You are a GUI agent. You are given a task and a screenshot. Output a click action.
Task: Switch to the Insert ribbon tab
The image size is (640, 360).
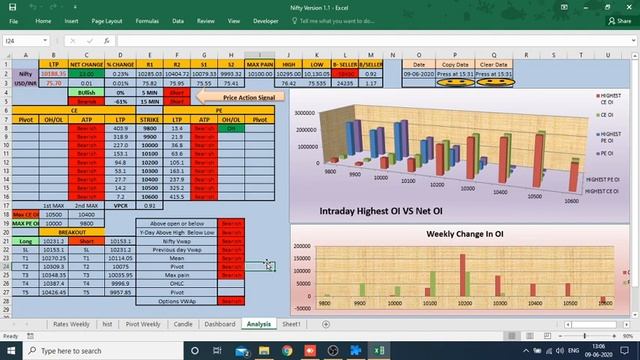[71, 21]
